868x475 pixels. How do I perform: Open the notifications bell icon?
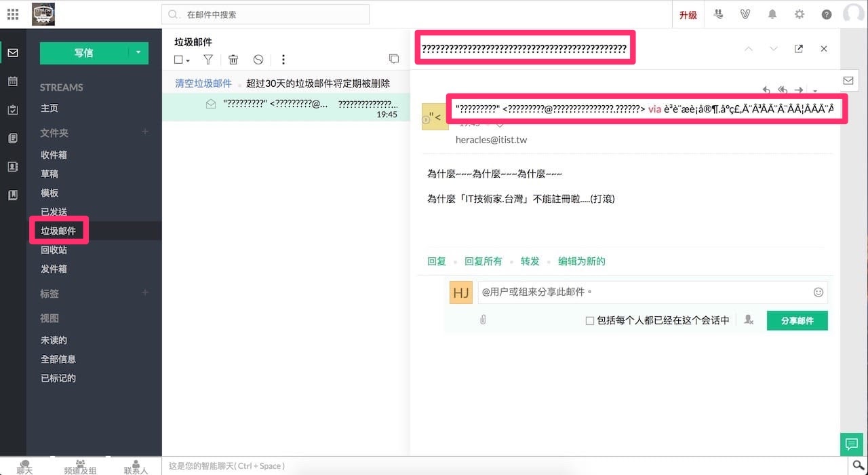[772, 13]
